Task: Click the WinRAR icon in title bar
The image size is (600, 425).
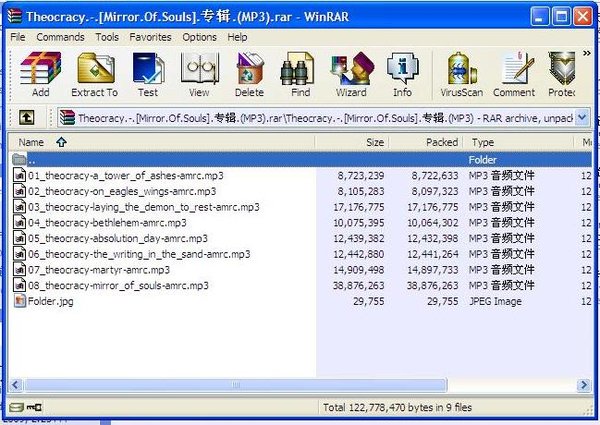Action: point(15,16)
